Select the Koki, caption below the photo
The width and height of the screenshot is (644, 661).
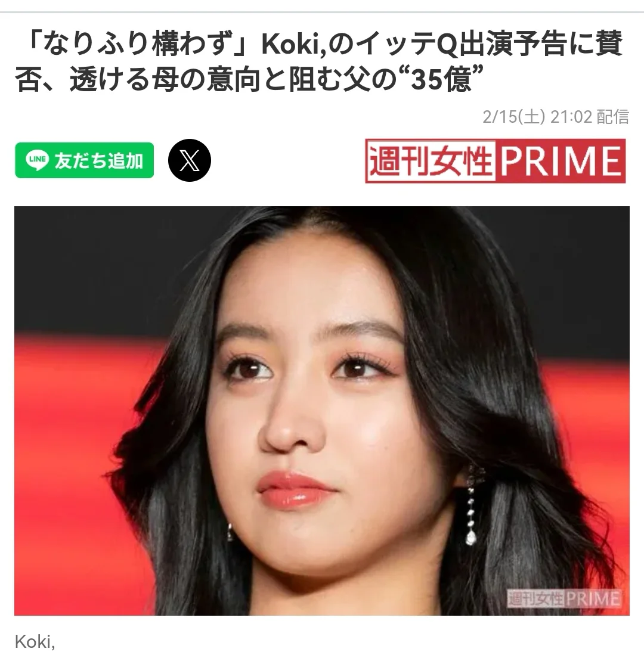coord(35,642)
